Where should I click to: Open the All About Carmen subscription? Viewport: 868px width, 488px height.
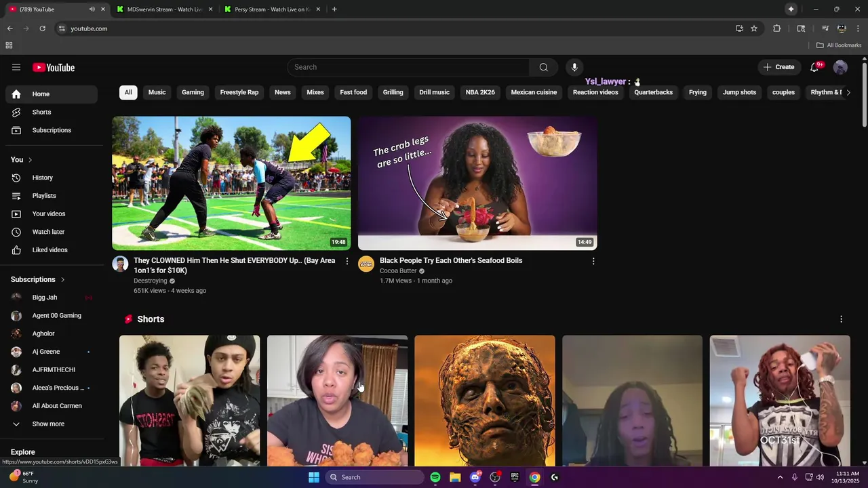coord(52,406)
